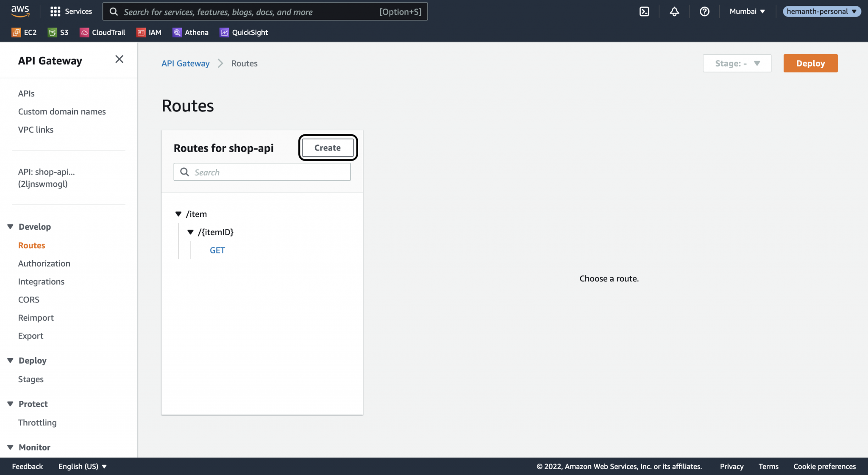Open the Stage selector dropdown
The width and height of the screenshot is (868, 475).
pyautogui.click(x=737, y=63)
